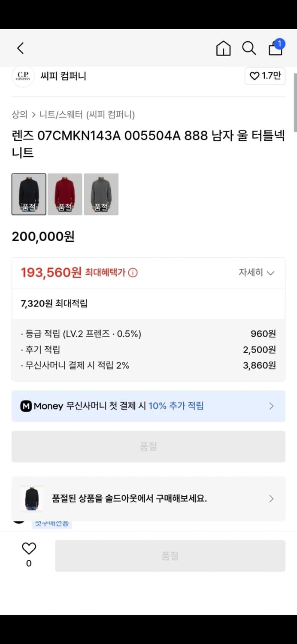Tap the info icon next to 최대혜택가

pyautogui.click(x=132, y=272)
